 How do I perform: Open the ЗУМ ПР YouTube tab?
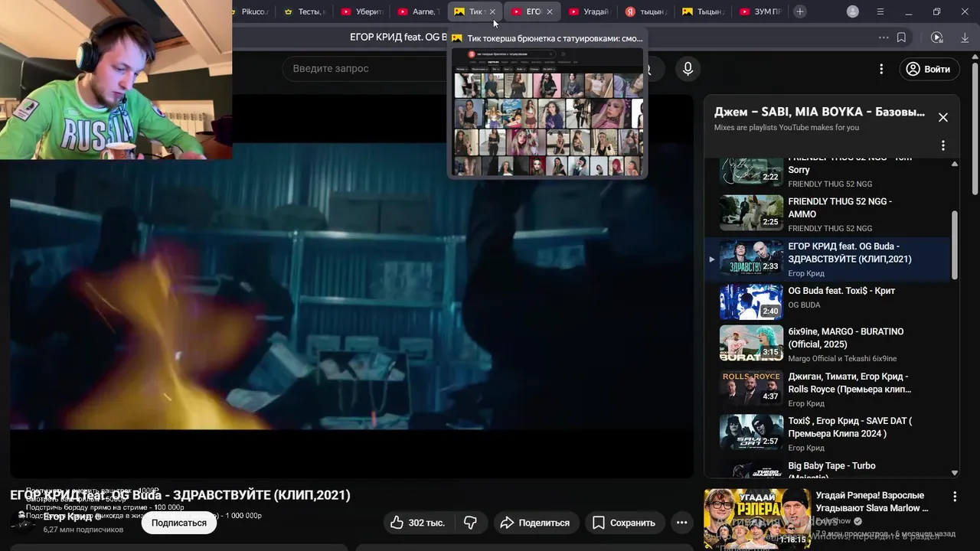[x=760, y=11]
